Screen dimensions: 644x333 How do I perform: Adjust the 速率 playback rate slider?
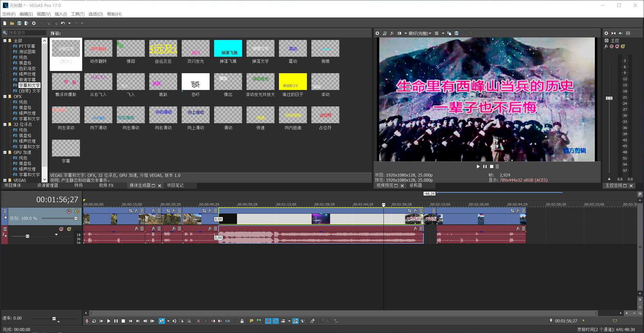[54, 318]
